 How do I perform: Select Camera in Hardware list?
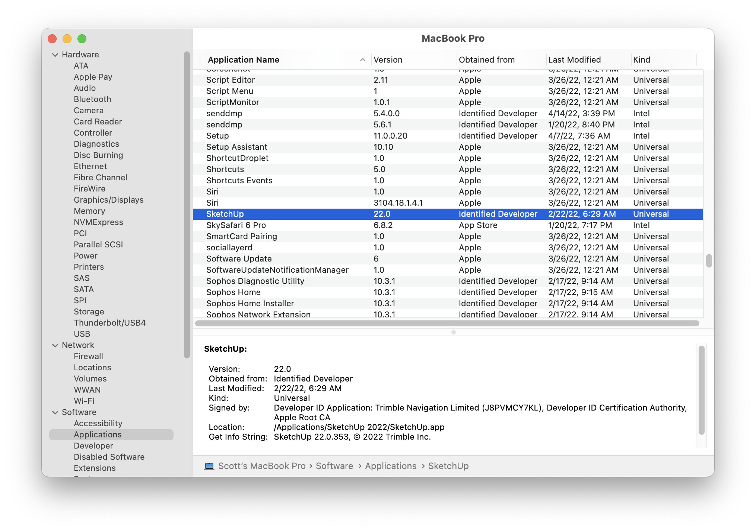pyautogui.click(x=89, y=111)
